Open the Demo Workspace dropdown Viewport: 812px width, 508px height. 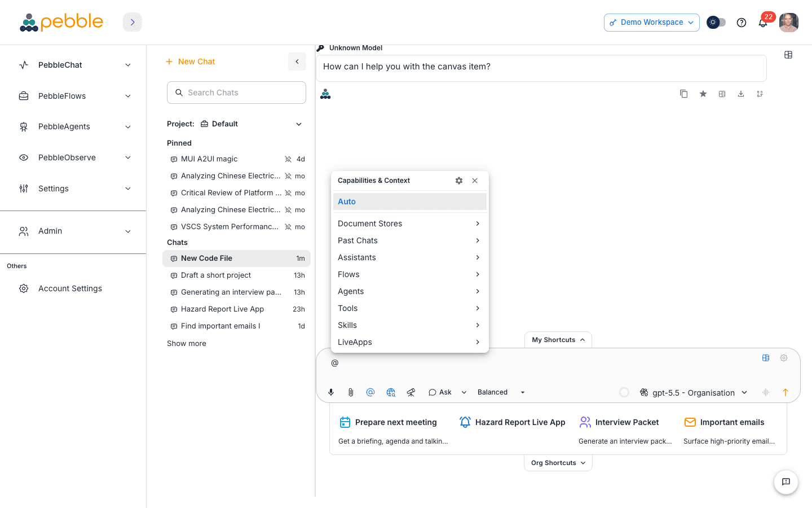(x=652, y=23)
